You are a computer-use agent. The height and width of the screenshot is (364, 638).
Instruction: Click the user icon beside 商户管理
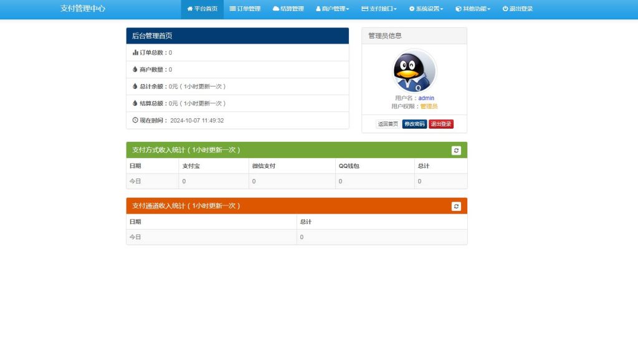pos(318,9)
